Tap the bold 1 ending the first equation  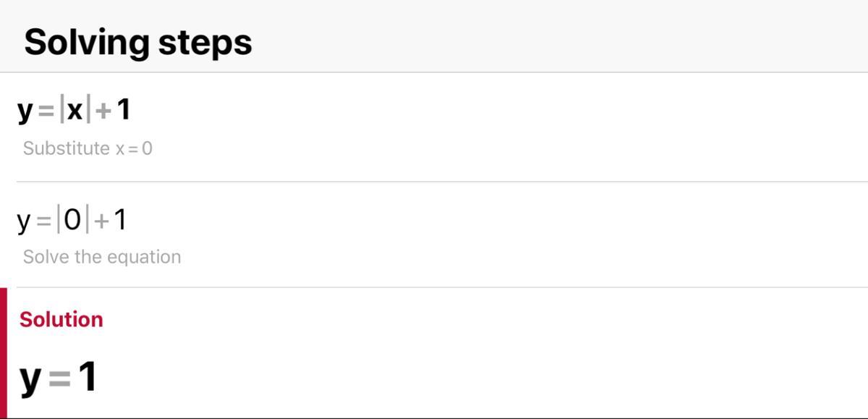tap(123, 110)
